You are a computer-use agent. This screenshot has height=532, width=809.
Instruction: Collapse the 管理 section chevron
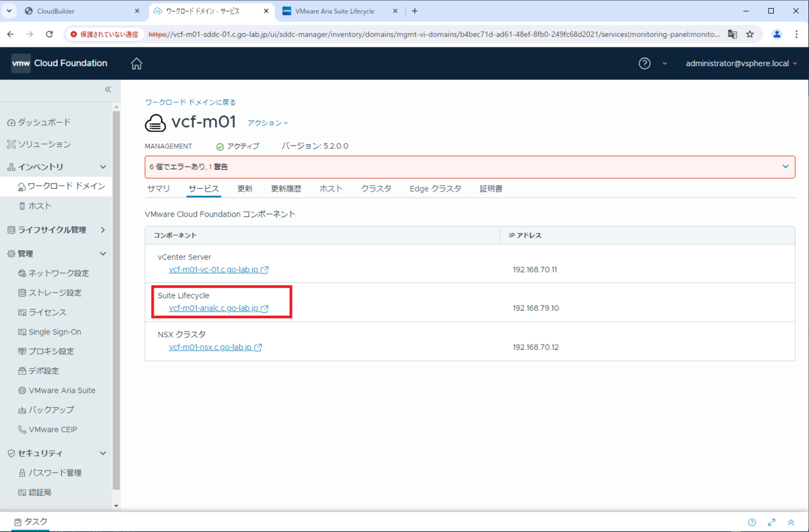103,254
